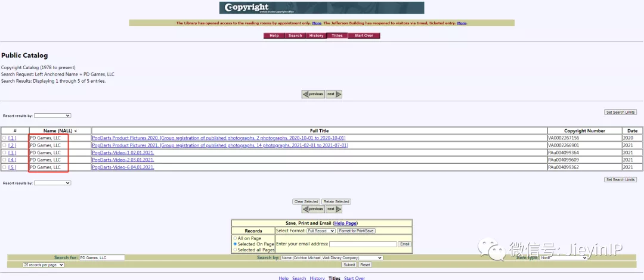
Task: Open the PopDarts-Video-1 02.01.2021 link
Action: coord(123,153)
